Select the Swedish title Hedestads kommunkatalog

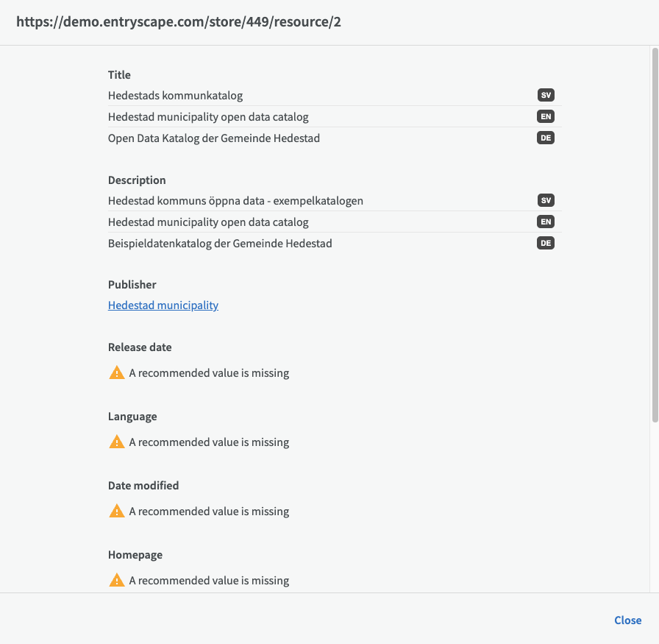click(x=175, y=96)
